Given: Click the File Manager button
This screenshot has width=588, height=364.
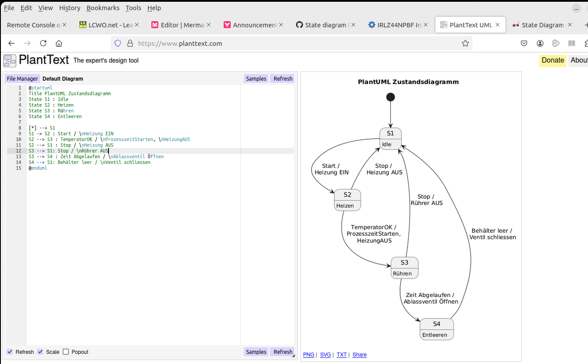Looking at the screenshot, I should click(22, 78).
